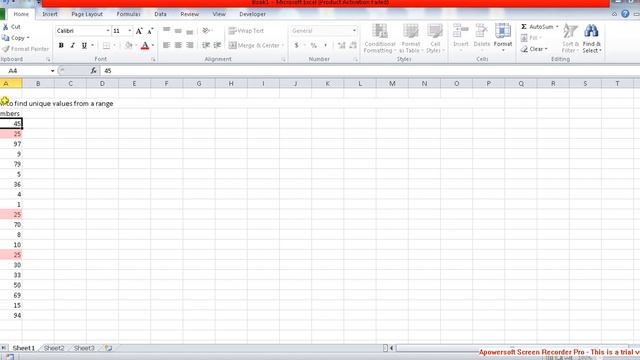This screenshot has width=640, height=360.
Task: Open the Name Box dropdown arrow
Action: (x=52, y=71)
